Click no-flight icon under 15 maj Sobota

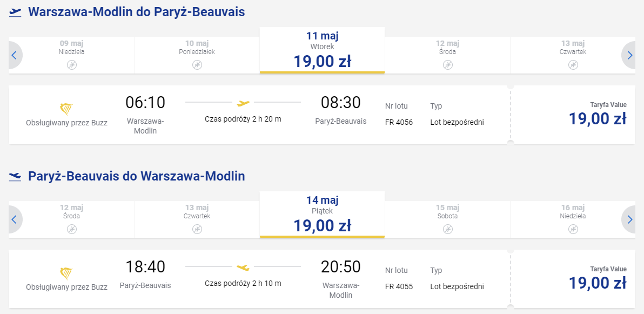click(x=448, y=229)
